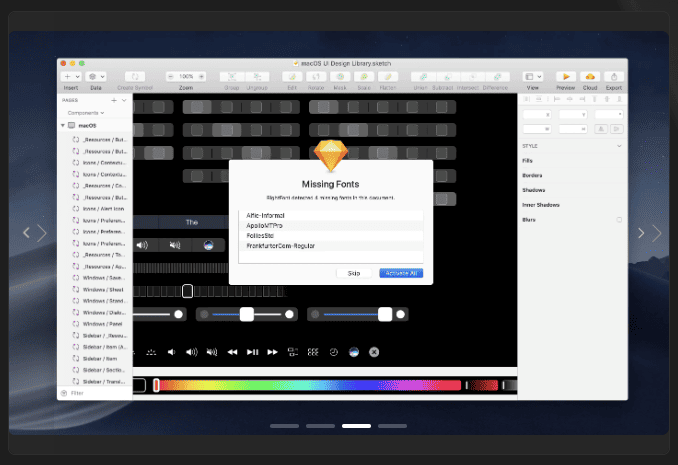Align layers to the left edge

(557, 99)
